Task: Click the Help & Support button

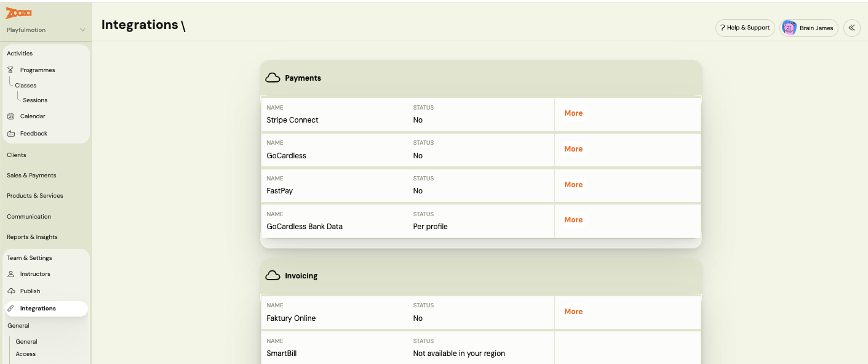Action: [745, 28]
